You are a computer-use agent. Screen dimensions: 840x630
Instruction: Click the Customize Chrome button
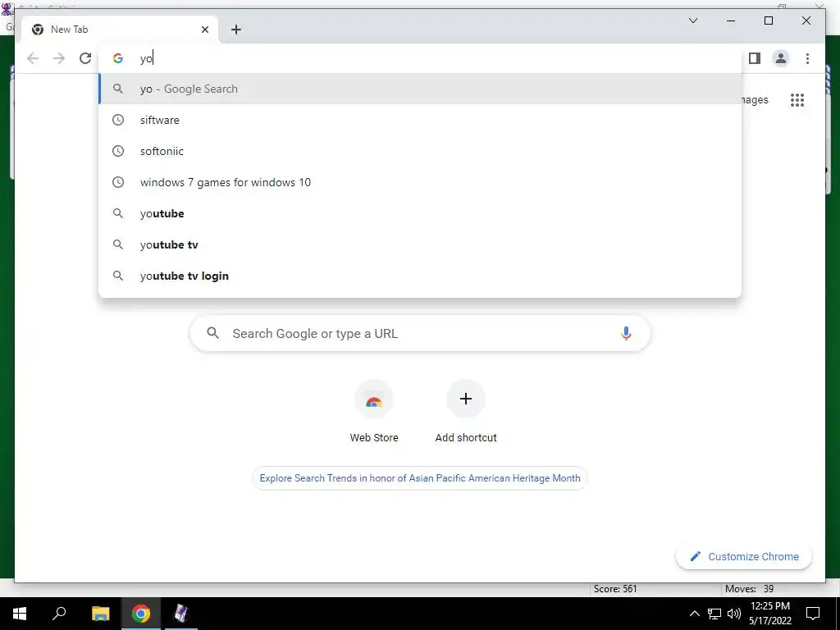(x=743, y=557)
